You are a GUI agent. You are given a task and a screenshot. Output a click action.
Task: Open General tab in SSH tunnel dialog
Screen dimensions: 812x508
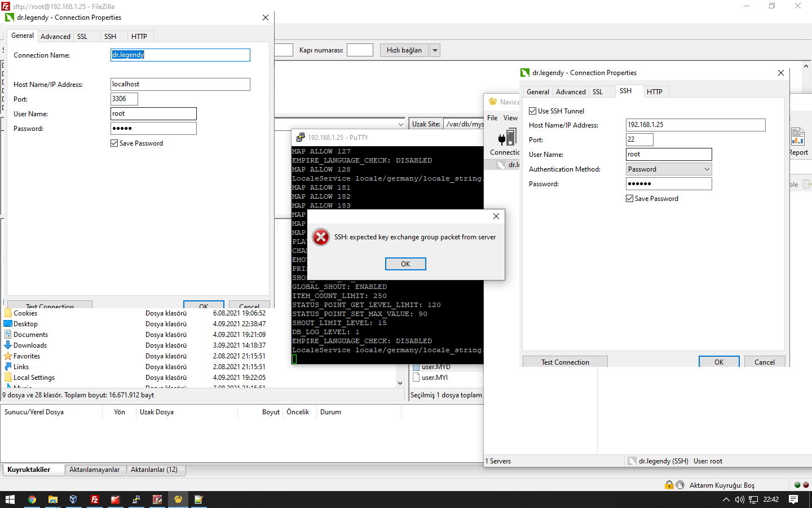click(x=538, y=91)
